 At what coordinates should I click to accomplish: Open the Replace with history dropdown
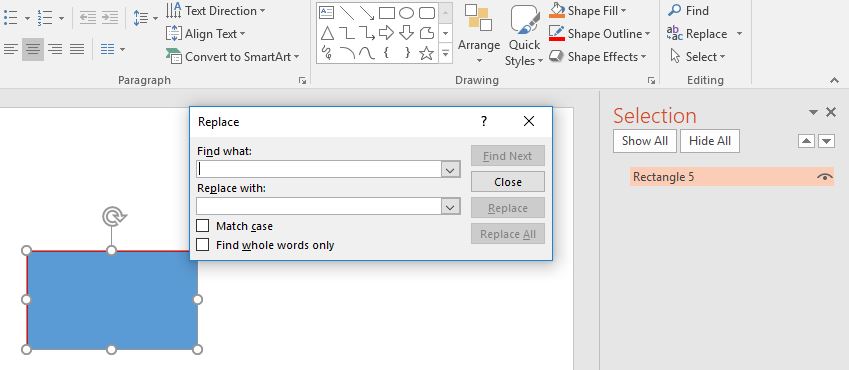(450, 206)
